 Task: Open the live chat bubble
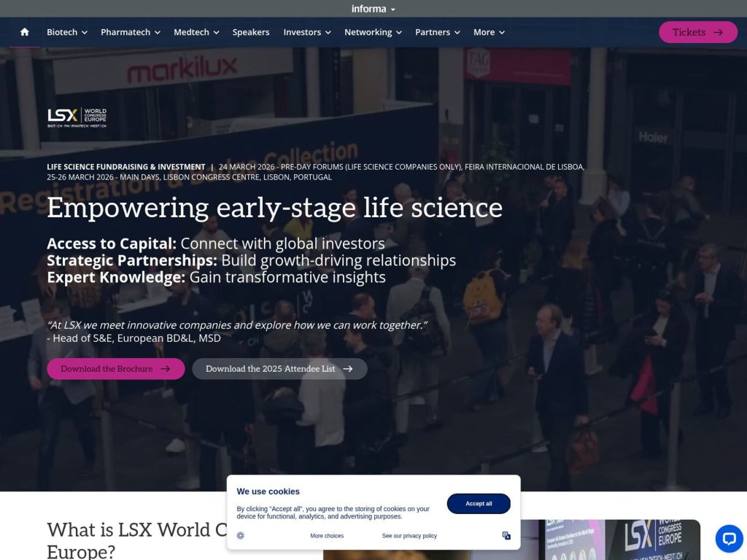tap(728, 539)
